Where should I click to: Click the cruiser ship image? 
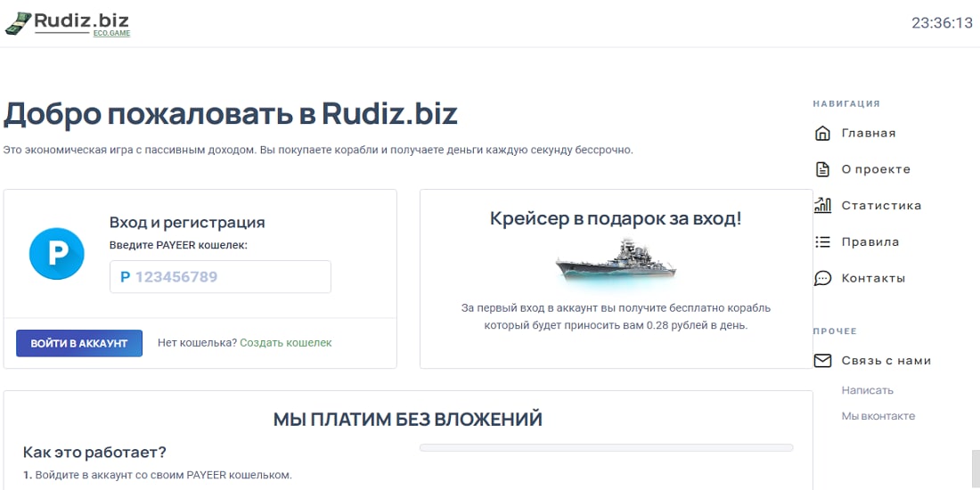616,263
